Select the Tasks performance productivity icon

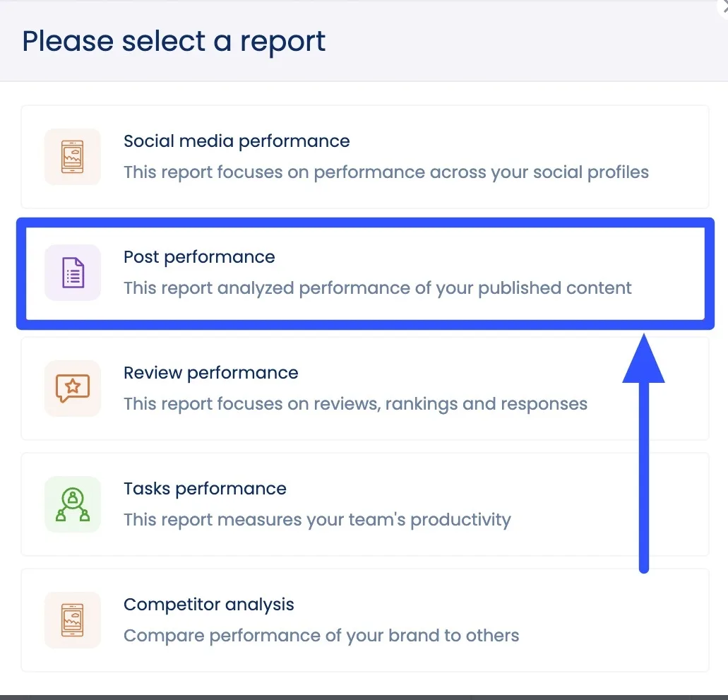(x=72, y=504)
